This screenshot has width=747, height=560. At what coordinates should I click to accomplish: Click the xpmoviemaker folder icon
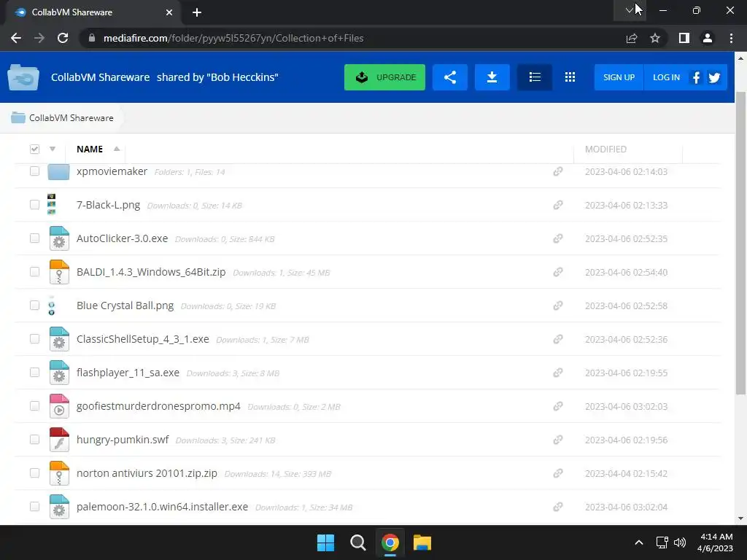pos(58,172)
